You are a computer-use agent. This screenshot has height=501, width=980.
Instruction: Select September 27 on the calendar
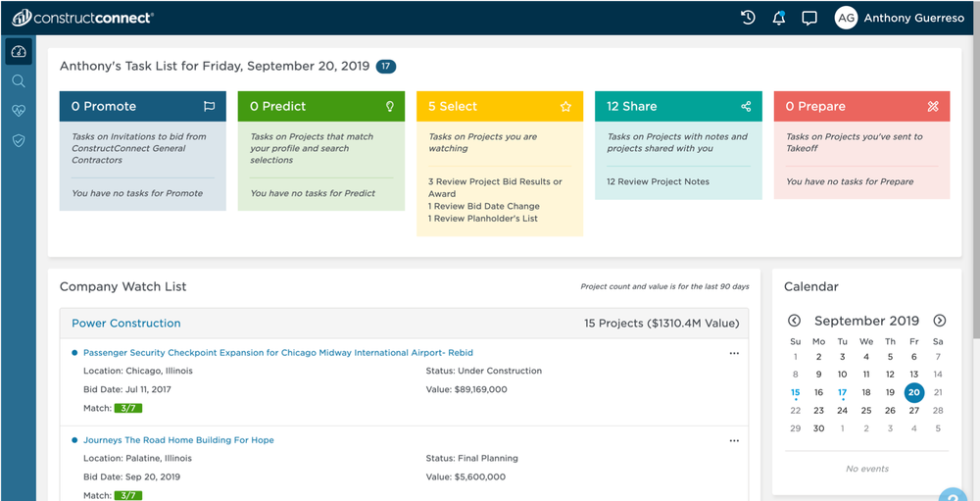pyautogui.click(x=914, y=411)
